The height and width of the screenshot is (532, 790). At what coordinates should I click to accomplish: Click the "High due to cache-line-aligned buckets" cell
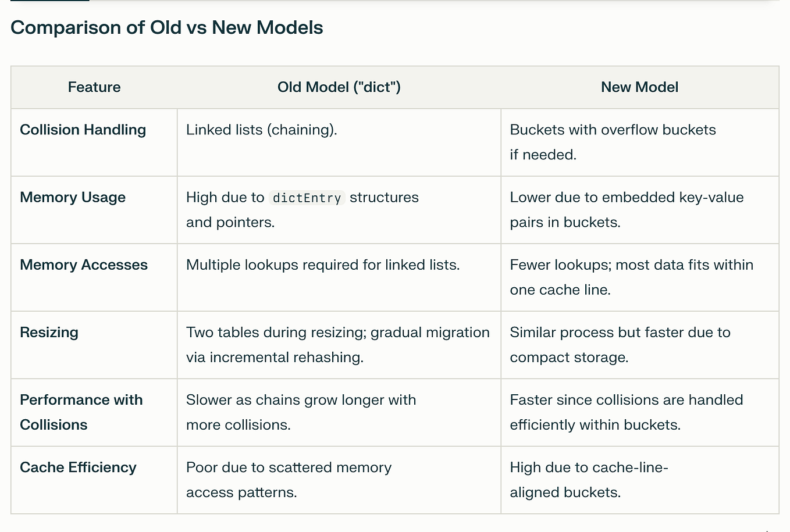(x=640, y=480)
